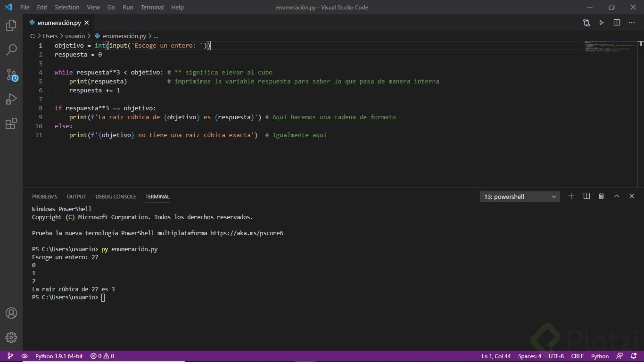This screenshot has width=644, height=362.
Task: Open the Edit menu
Action: coord(42,7)
